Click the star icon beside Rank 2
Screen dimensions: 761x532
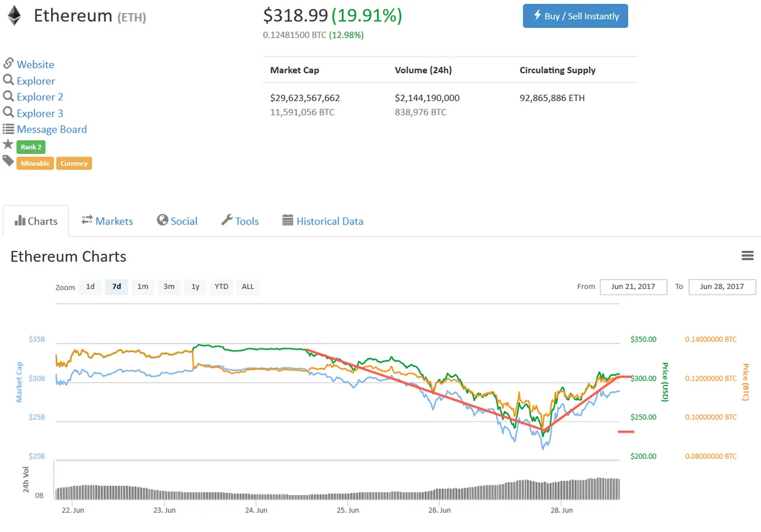pos(8,144)
